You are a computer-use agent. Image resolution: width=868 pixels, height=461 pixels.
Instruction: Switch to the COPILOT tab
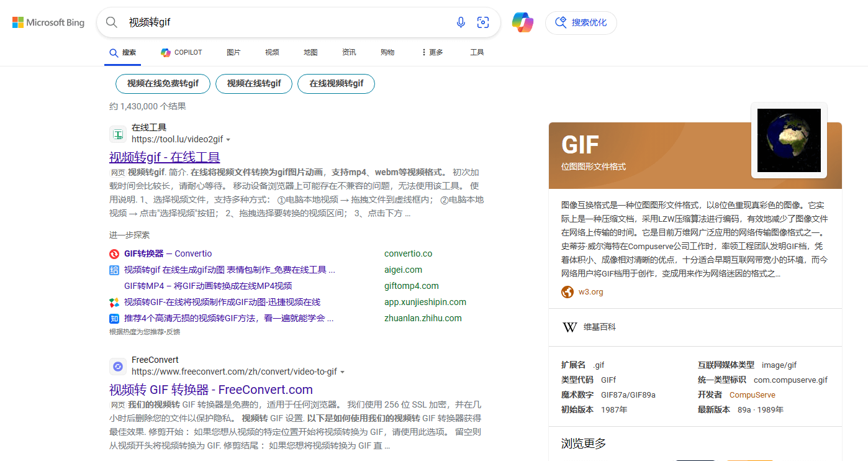tap(181, 52)
